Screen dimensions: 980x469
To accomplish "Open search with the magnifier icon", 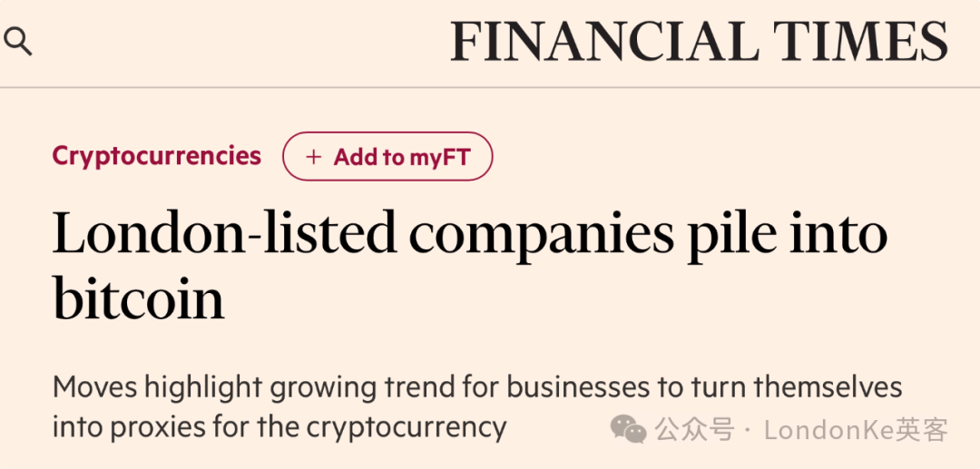I will click(17, 42).
